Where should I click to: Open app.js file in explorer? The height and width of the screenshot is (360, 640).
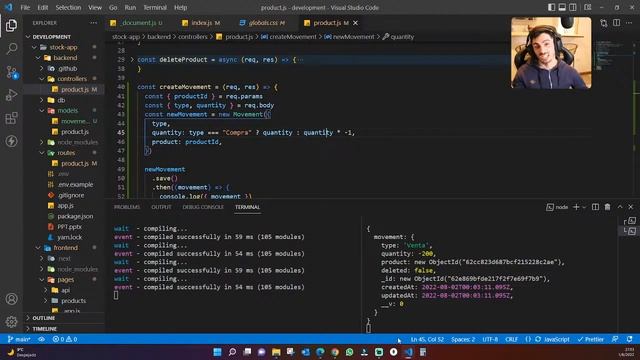pos(65,206)
